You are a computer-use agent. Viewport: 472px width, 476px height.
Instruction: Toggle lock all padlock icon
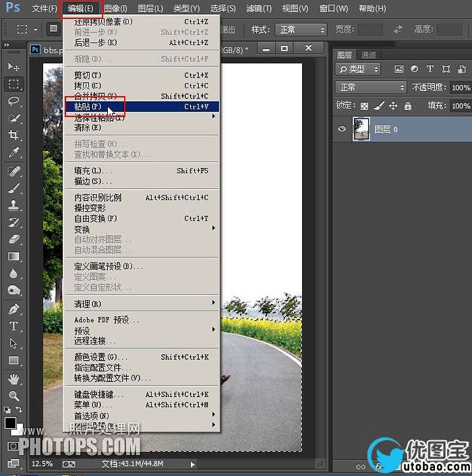coord(408,106)
